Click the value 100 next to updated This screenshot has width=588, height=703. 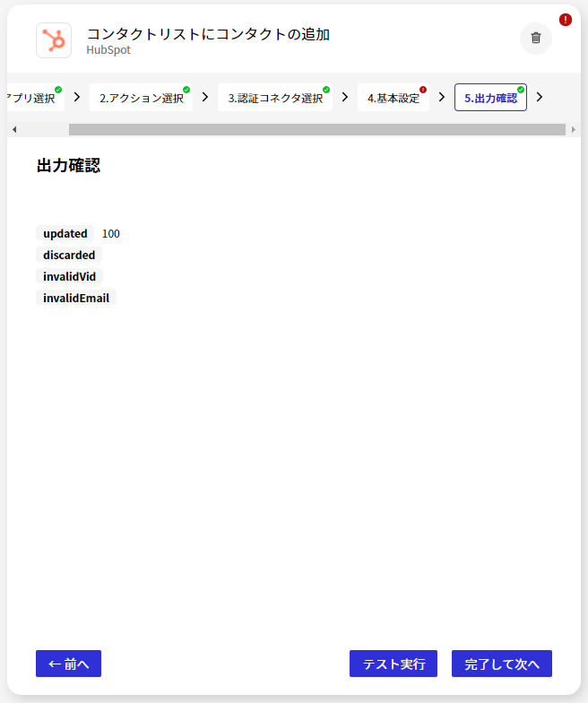click(x=111, y=233)
